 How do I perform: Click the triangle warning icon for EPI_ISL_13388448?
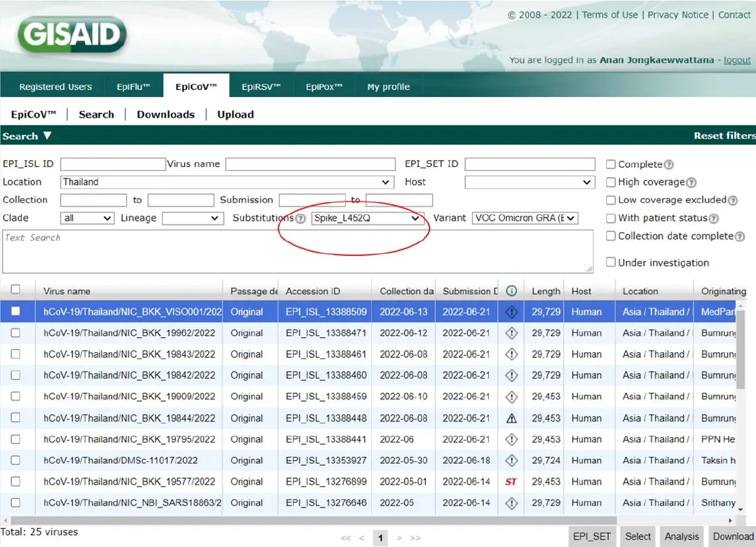coord(512,418)
